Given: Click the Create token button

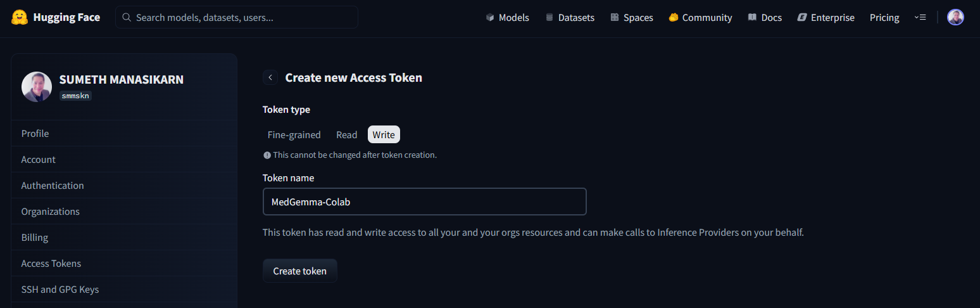Looking at the screenshot, I should click(x=300, y=271).
